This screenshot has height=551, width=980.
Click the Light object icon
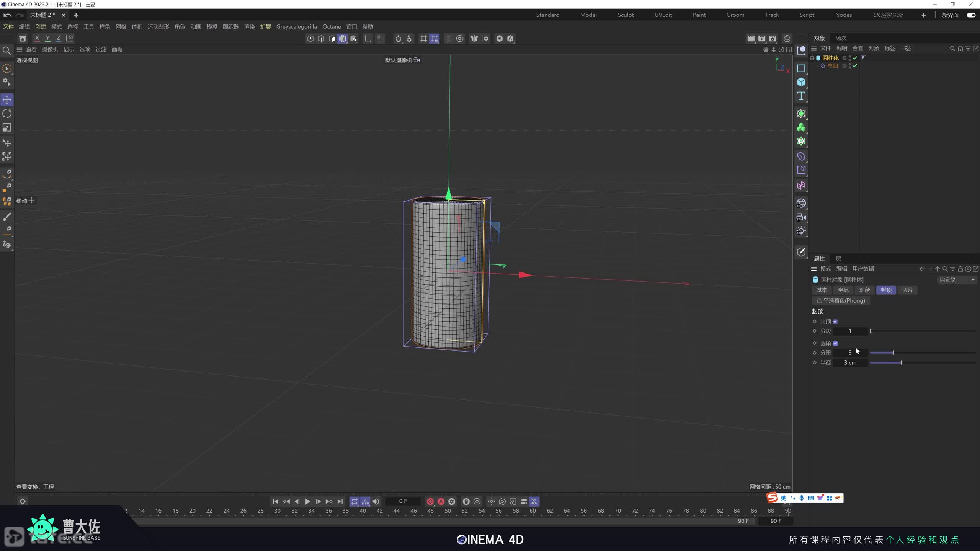point(801,231)
